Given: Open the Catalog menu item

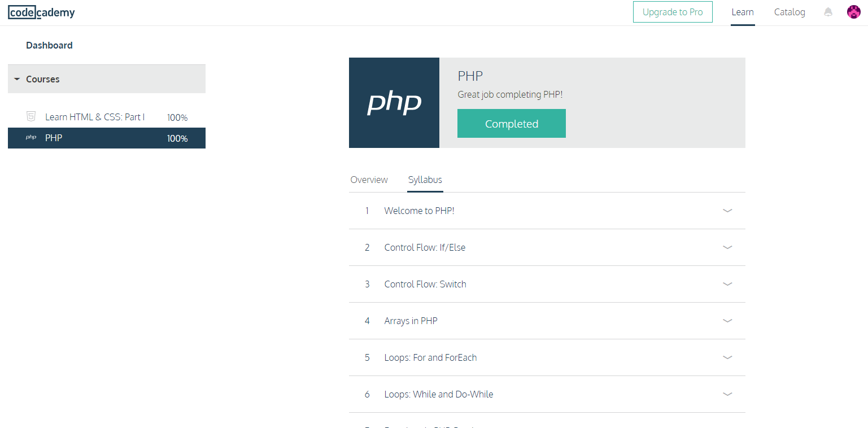Looking at the screenshot, I should click(x=790, y=12).
